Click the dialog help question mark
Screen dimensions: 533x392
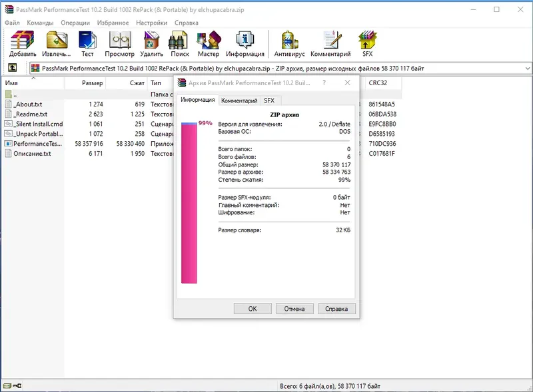tap(324, 83)
